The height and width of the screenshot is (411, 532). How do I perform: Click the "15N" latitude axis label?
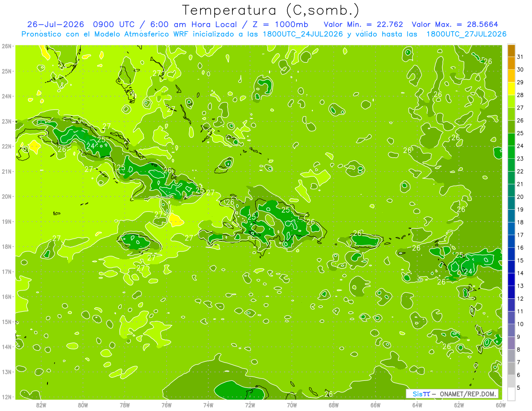(7, 322)
